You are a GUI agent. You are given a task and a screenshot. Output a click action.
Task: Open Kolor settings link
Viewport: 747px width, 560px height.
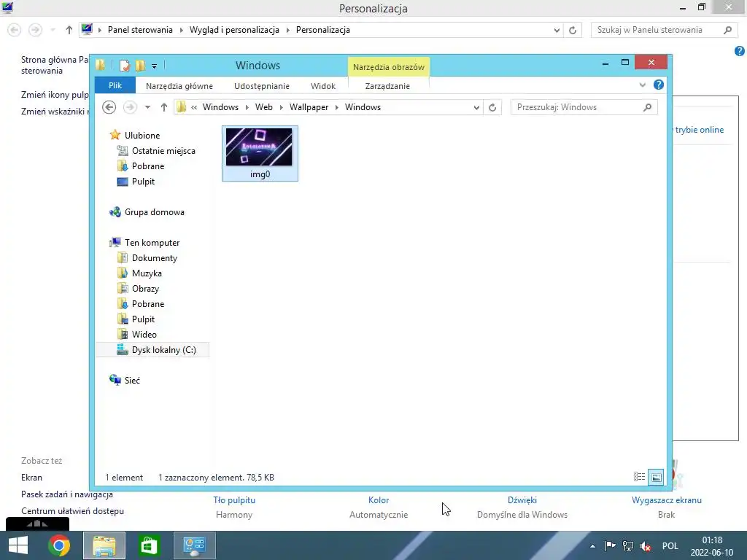tap(379, 500)
